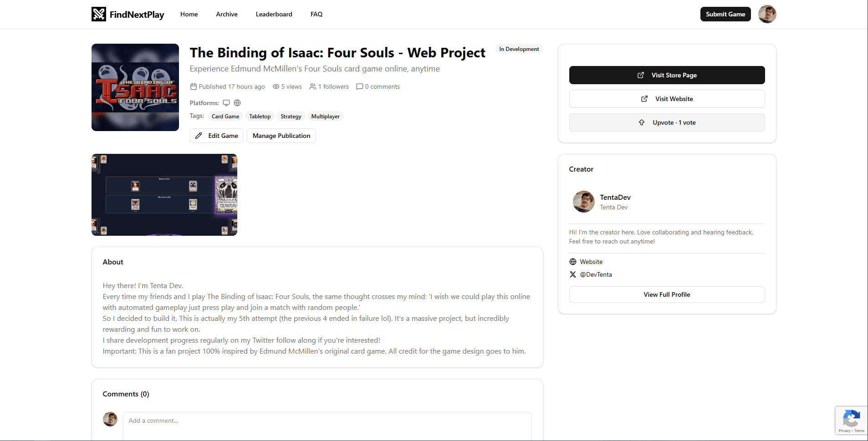Toggle the In Development status badge

tap(519, 49)
